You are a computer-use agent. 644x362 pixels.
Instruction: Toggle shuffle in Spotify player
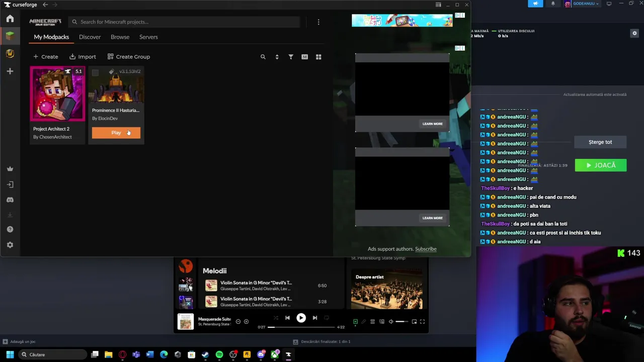pyautogui.click(x=276, y=318)
